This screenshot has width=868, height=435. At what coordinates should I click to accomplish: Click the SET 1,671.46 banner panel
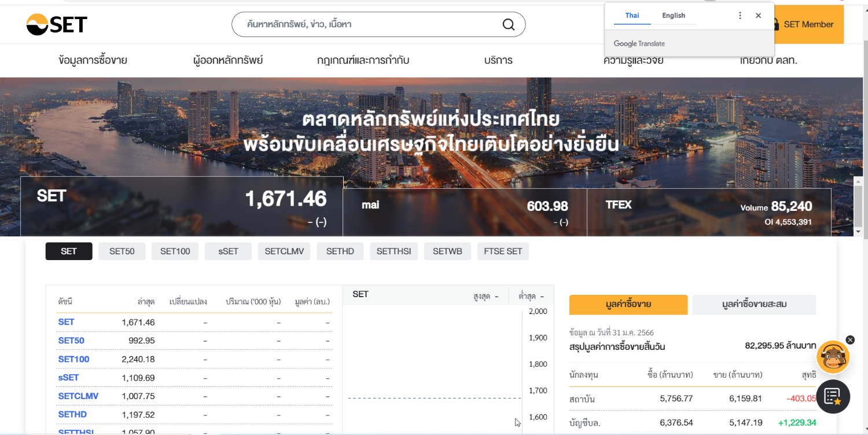point(182,206)
